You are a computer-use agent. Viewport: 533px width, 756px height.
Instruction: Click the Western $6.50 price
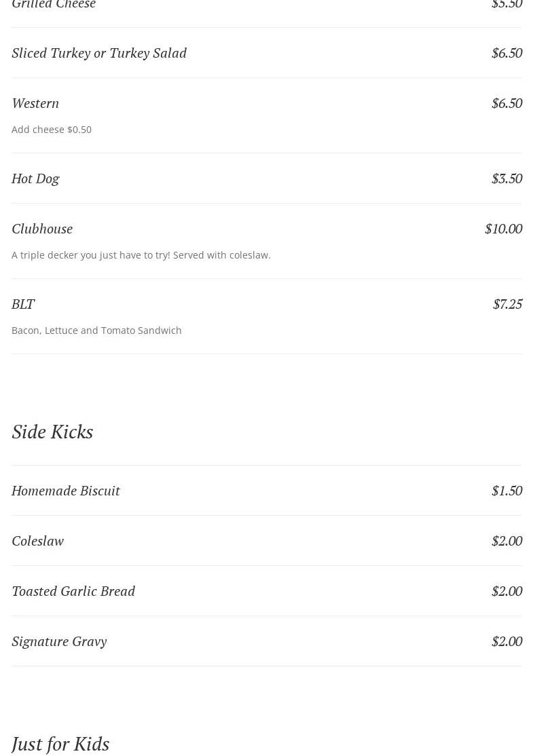507,103
